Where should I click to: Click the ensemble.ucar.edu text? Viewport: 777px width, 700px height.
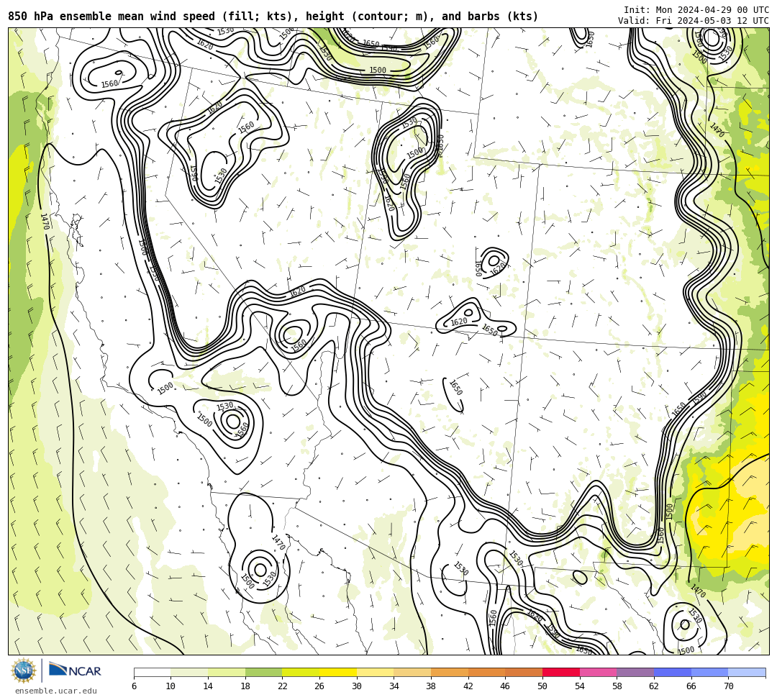(56, 691)
